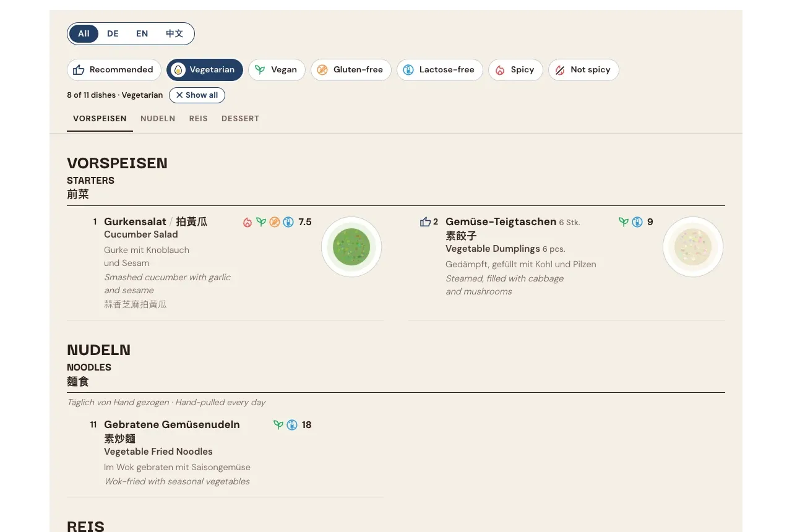The image size is (792, 532).
Task: Enable the Recommended filter chip
Action: point(114,70)
